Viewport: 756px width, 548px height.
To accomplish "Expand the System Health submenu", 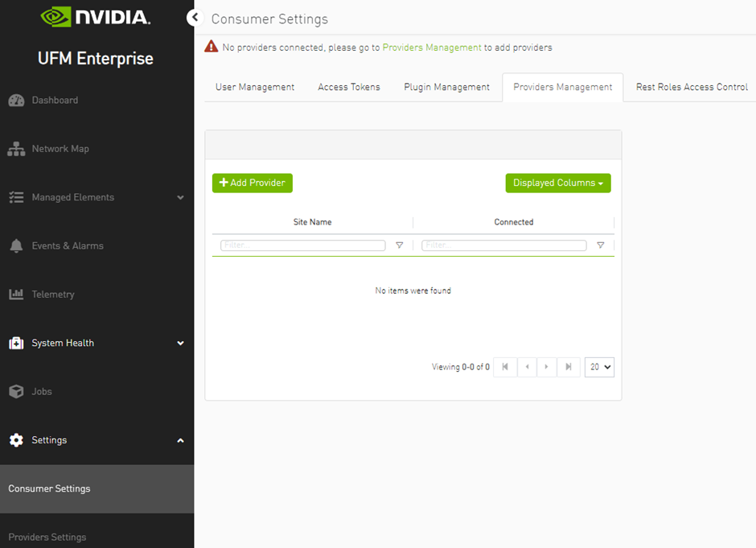I will pos(64,342).
